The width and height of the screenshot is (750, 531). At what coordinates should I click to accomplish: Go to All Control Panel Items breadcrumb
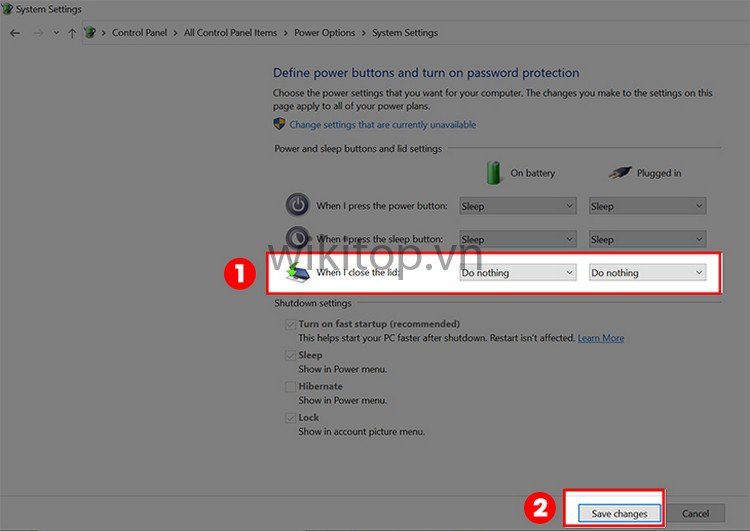click(x=230, y=33)
